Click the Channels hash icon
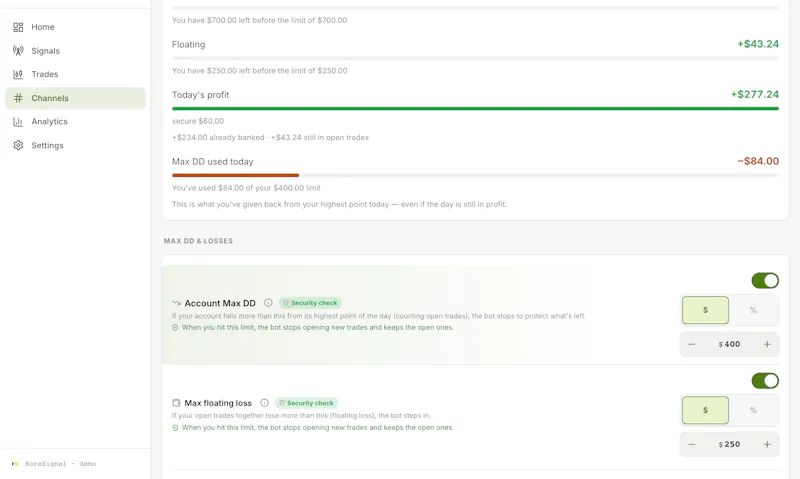The image size is (800, 479). click(18, 98)
